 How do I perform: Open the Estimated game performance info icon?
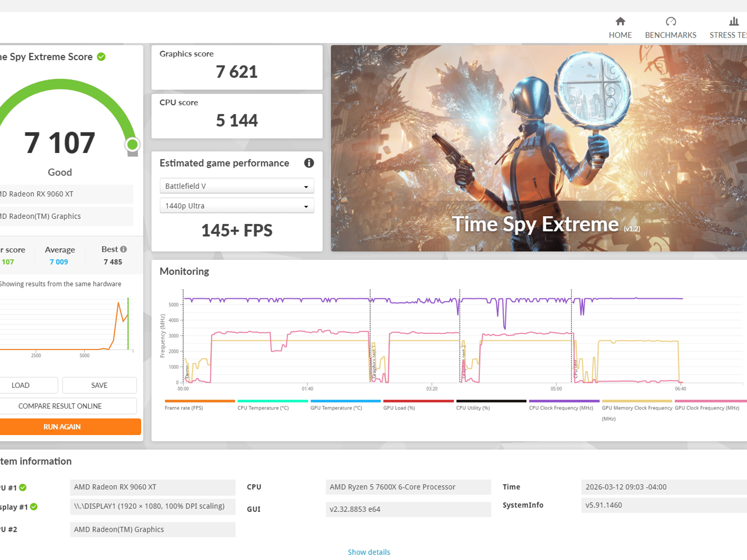pyautogui.click(x=309, y=163)
